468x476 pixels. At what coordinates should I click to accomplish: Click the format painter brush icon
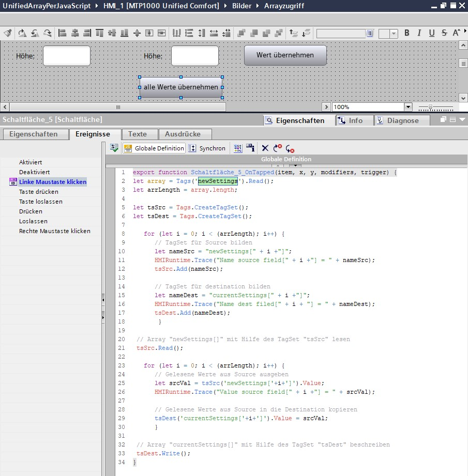tap(7, 33)
